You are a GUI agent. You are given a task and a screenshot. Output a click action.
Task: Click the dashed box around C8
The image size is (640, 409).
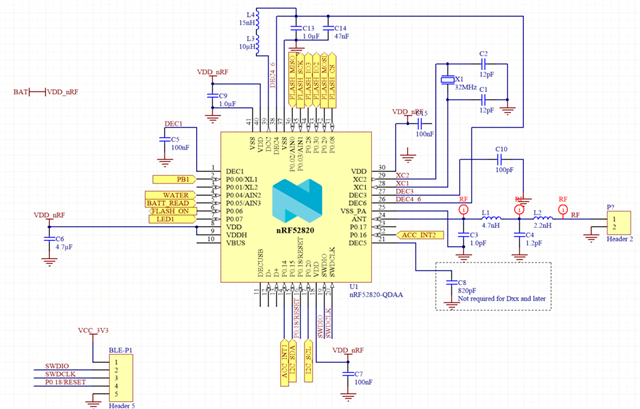pos(493,286)
